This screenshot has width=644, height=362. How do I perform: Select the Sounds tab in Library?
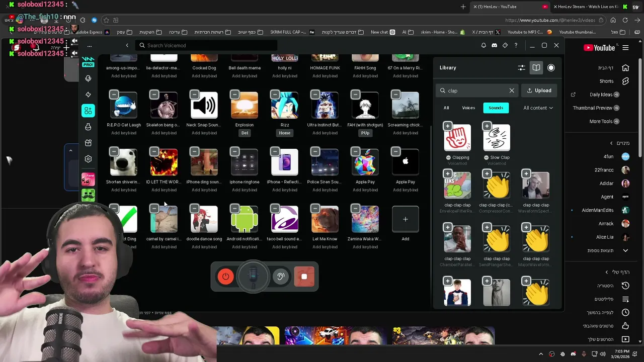(496, 108)
